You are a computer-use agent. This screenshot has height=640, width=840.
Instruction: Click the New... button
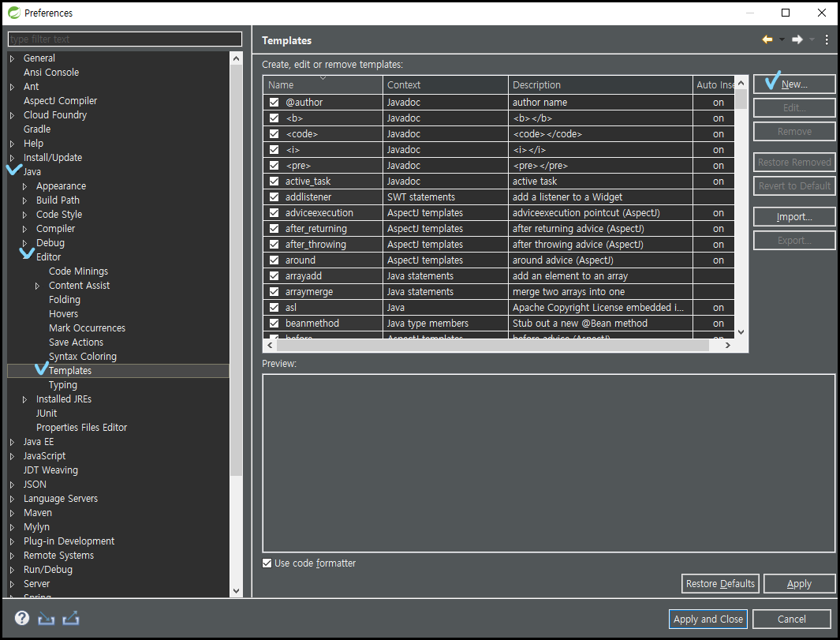coord(794,84)
